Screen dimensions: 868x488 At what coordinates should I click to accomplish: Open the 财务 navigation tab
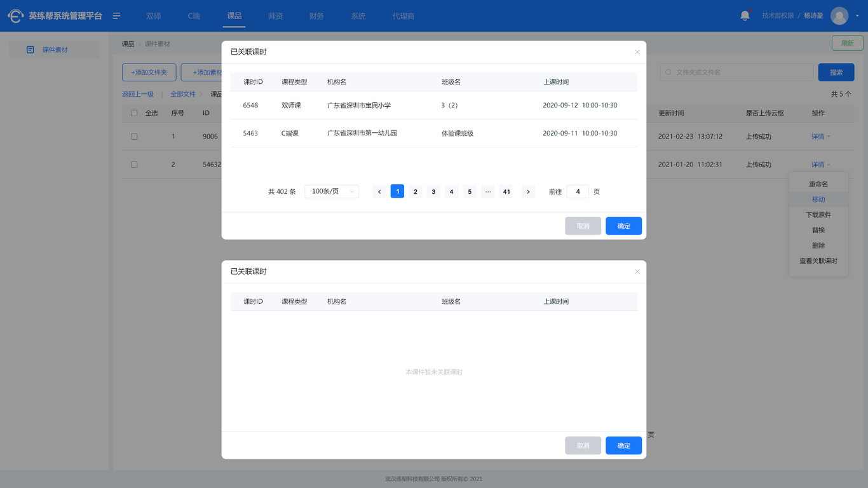[x=316, y=16]
